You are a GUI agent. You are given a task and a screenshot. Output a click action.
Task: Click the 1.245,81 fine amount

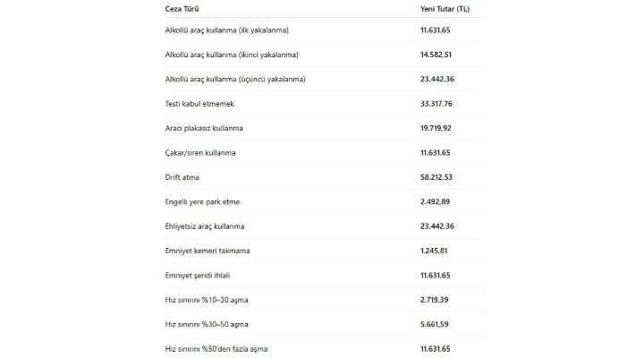pyautogui.click(x=435, y=251)
